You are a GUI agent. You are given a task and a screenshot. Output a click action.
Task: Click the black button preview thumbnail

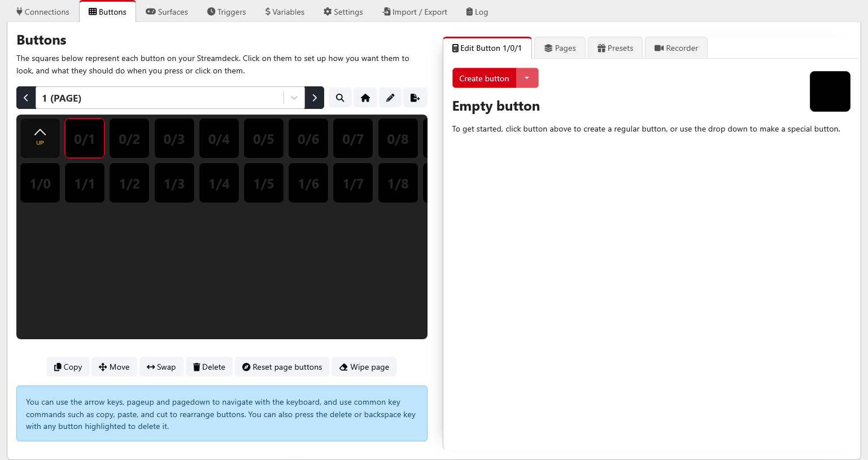[x=830, y=91]
